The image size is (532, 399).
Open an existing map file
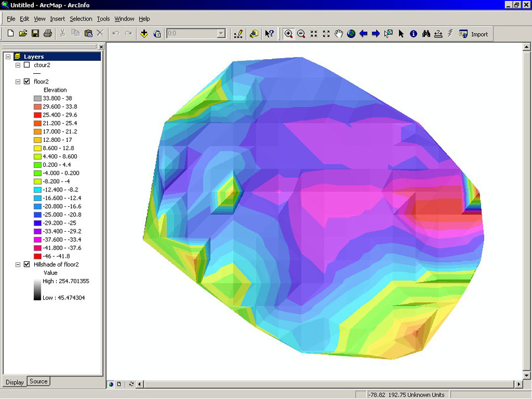pos(23,33)
